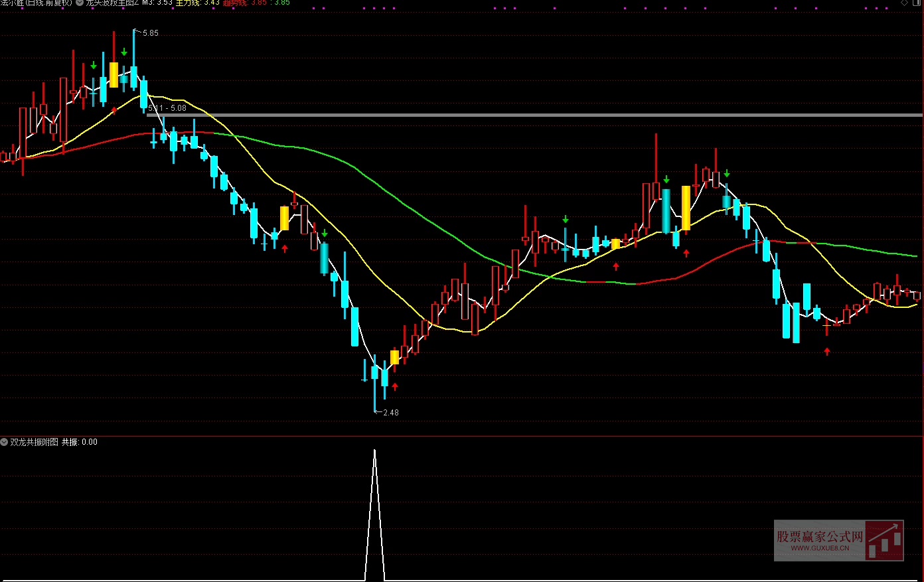Open the main chart indicator dropdown arrow

(x=80, y=3)
